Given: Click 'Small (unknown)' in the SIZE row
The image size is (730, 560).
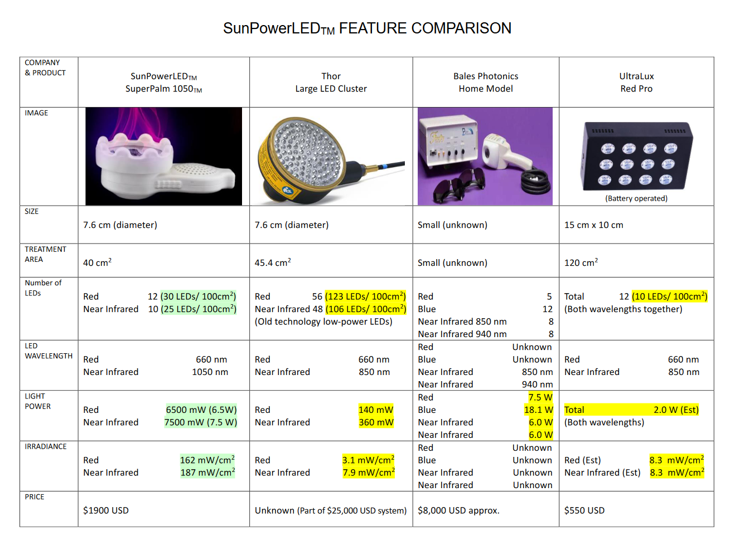Looking at the screenshot, I should coord(452,225).
